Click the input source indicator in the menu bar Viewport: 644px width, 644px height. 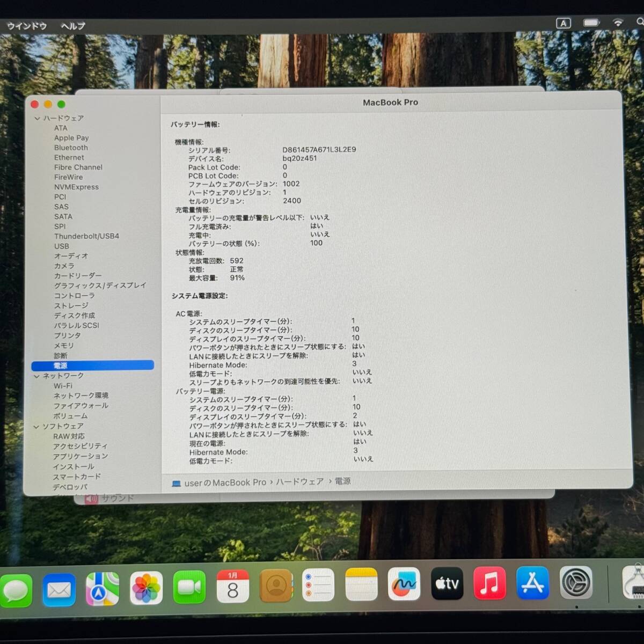pyautogui.click(x=563, y=23)
